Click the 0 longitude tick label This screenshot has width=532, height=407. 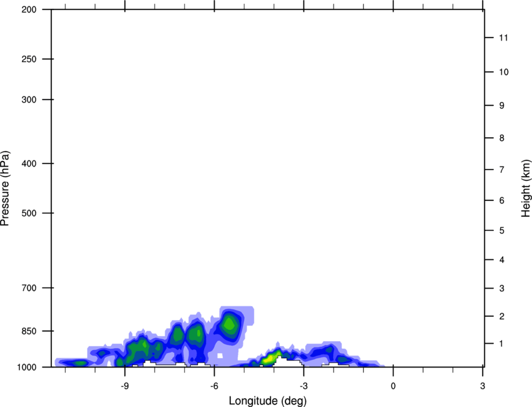[393, 386]
